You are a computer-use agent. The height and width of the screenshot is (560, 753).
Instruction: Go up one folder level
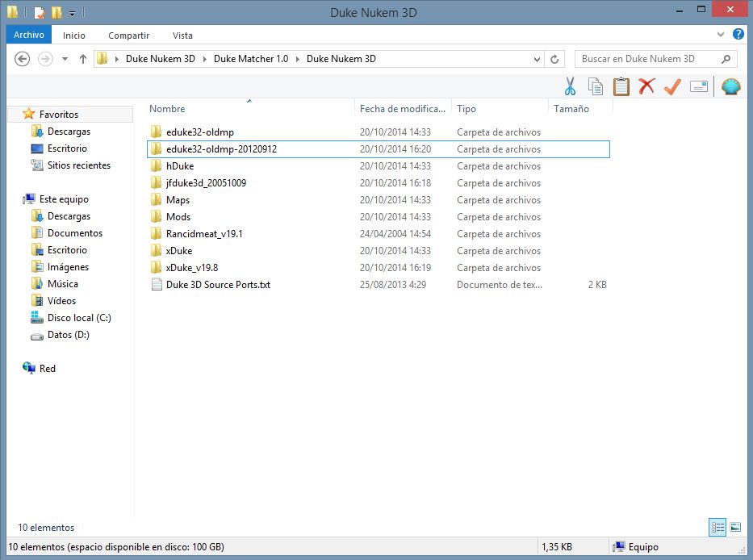[83, 59]
